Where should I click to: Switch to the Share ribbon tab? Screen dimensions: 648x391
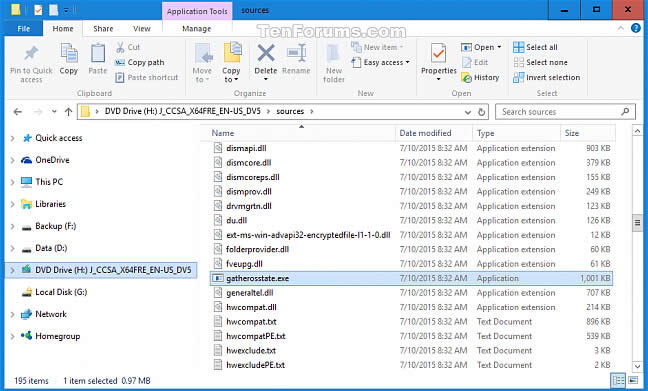tap(103, 29)
